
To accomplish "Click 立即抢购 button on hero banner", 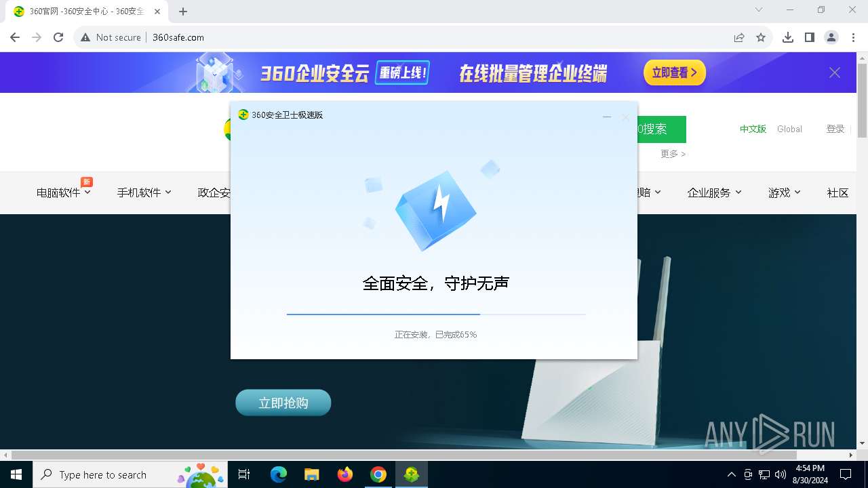I will coord(283,403).
